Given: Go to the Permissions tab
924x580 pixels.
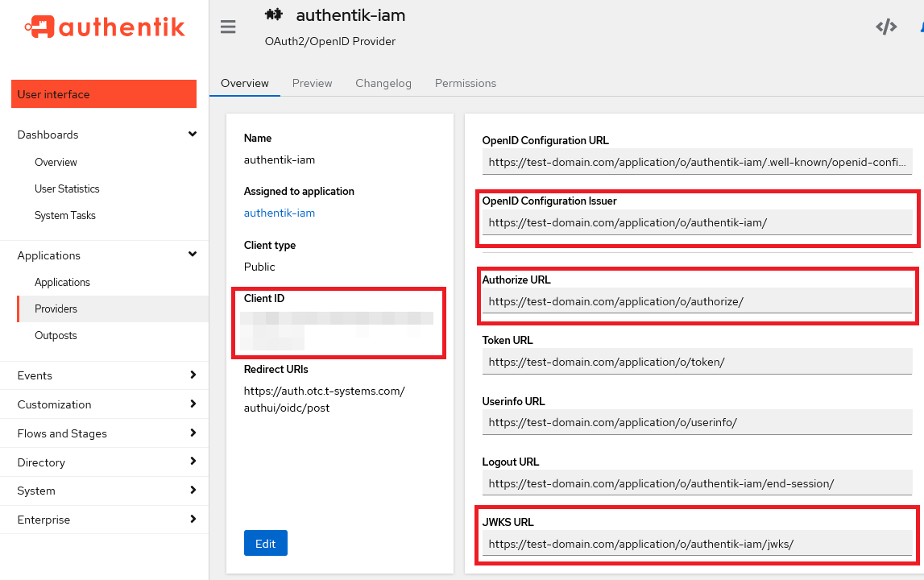Looking at the screenshot, I should click(x=465, y=83).
